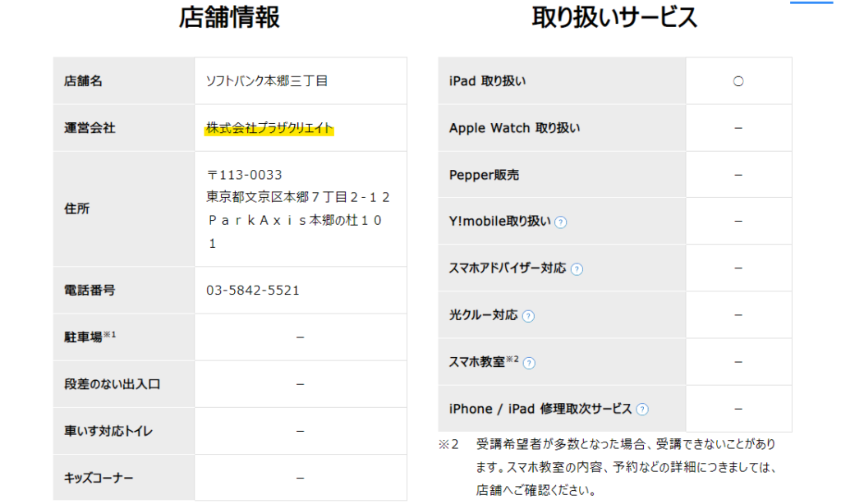841x504 pixels.
Task: Click the 運営会社 label
Action: point(90,127)
